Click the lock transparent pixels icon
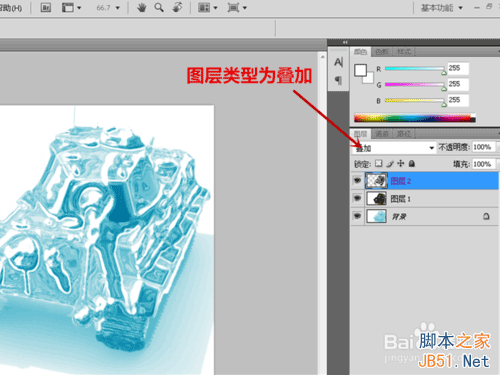This screenshot has height=375, width=500. [x=378, y=163]
